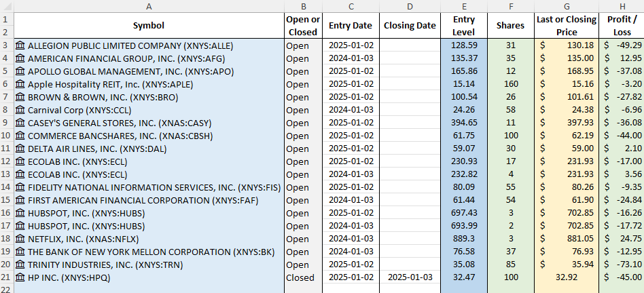Viewport: 644px width, 293px height.
Task: Click the stock icon beside AMERICAN FINANCIAL GROUP
Action: click(x=20, y=58)
